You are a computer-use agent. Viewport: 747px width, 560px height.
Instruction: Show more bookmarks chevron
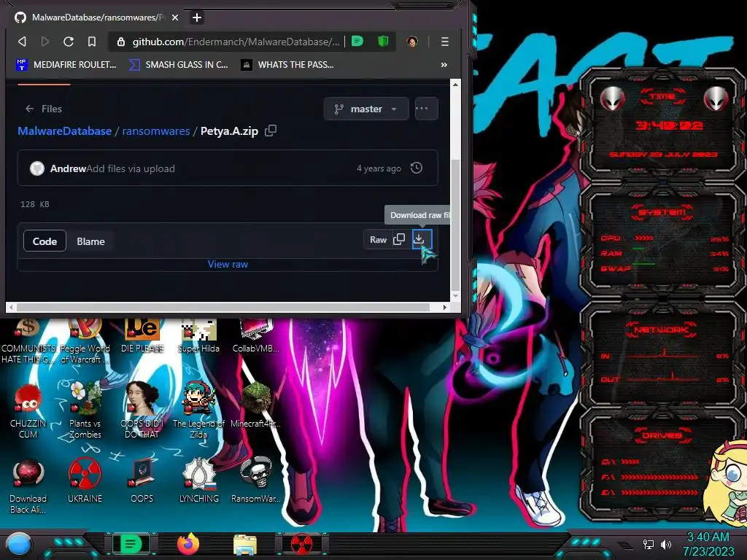pos(444,65)
